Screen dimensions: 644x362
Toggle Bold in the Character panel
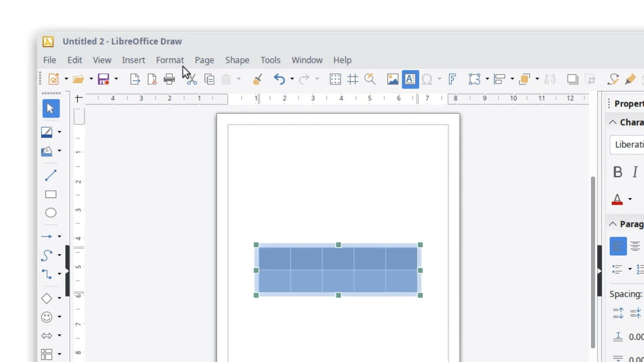click(618, 172)
